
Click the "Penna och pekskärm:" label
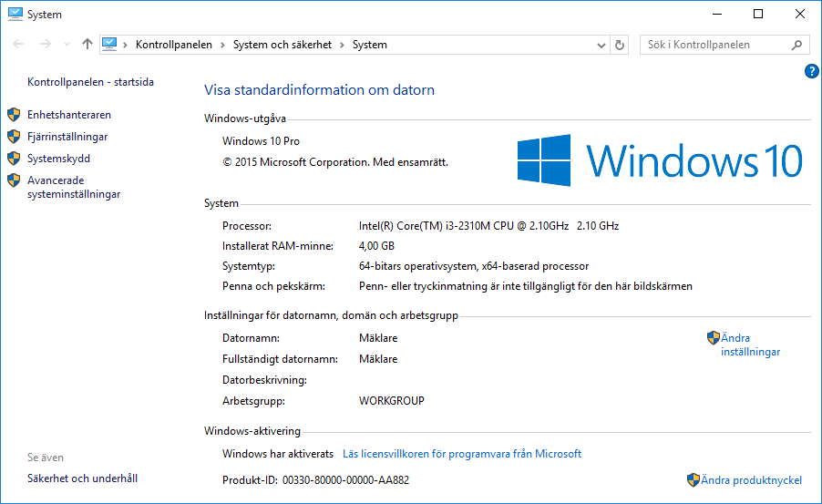click(273, 286)
